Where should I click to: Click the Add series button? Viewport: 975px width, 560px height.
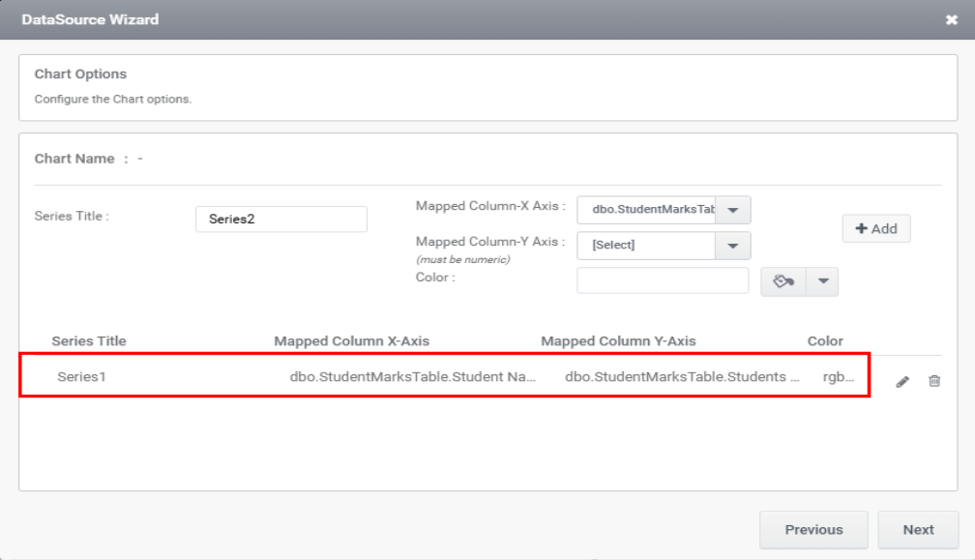coord(876,228)
